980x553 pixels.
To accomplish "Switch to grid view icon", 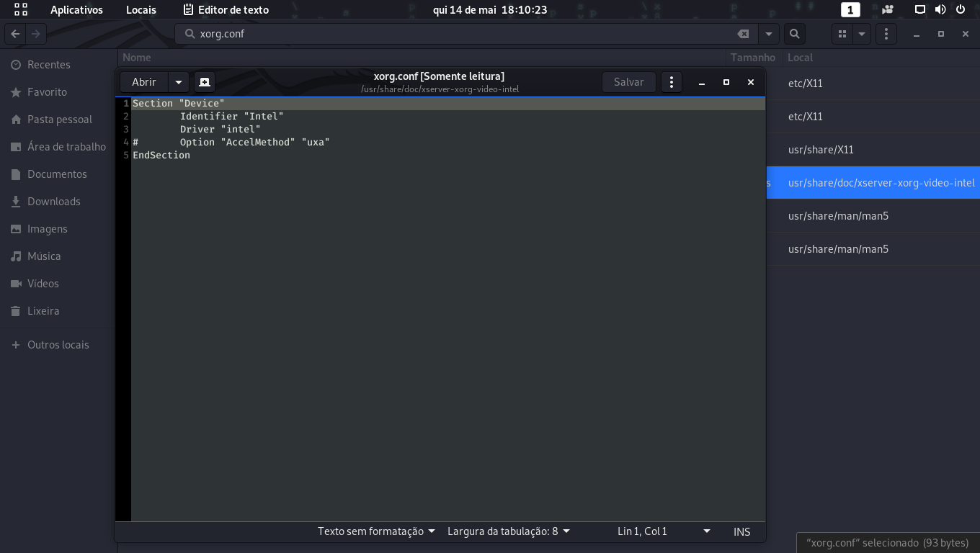I will click(842, 34).
